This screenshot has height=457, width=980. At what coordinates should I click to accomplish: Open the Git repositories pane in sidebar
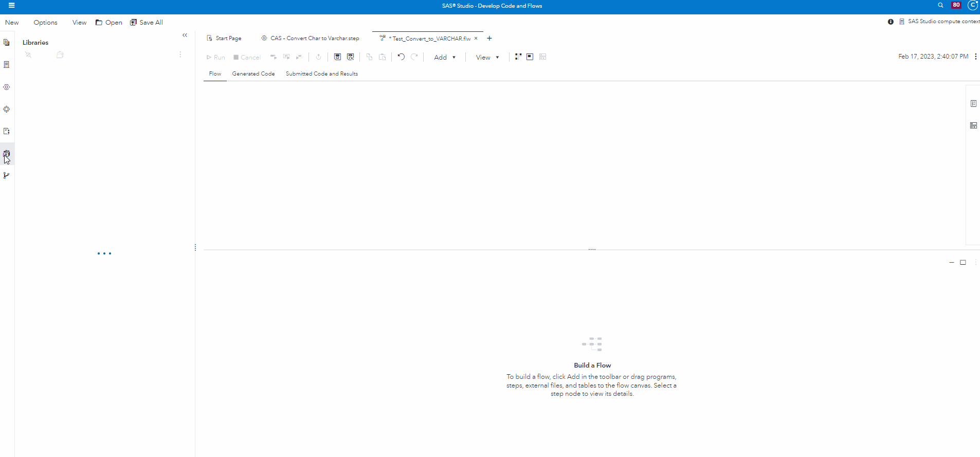(x=6, y=176)
